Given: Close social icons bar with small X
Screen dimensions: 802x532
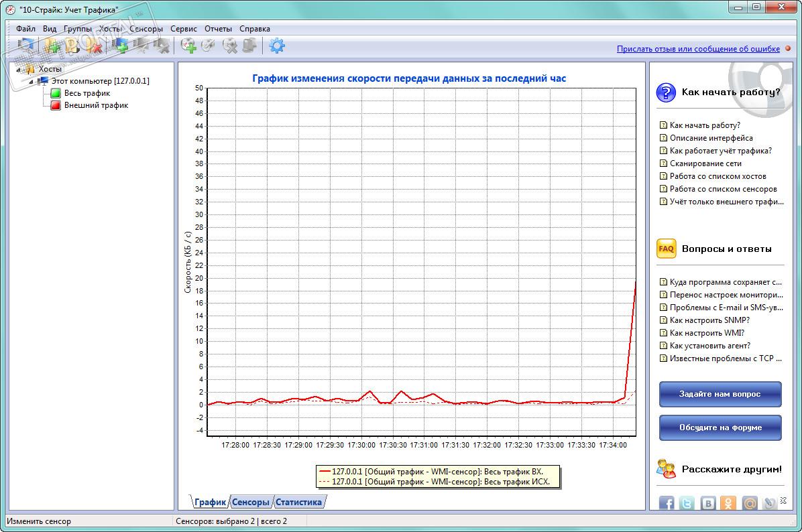Looking at the screenshot, I should click(783, 501).
